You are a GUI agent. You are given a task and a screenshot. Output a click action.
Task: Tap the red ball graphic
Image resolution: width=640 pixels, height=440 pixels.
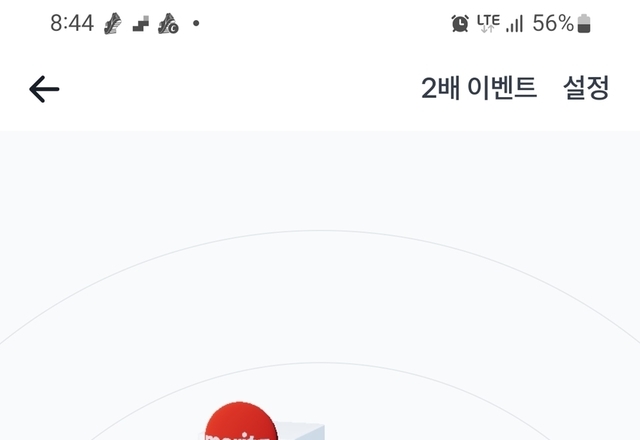point(240,421)
